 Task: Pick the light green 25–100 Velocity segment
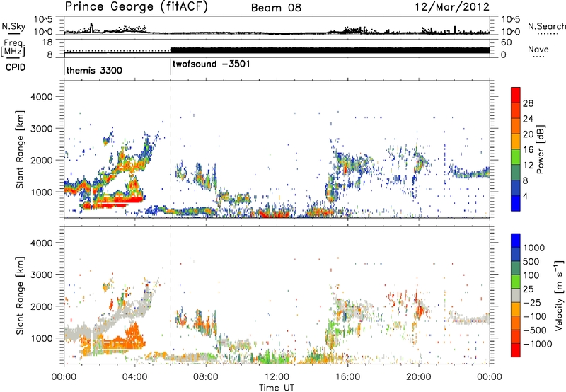click(x=516, y=282)
